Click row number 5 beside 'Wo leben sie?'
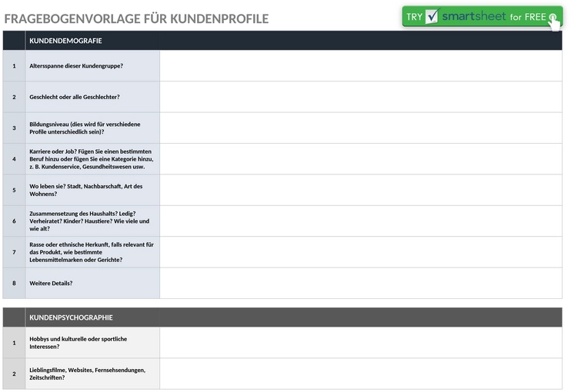The width and height of the screenshot is (571, 392). tap(14, 190)
